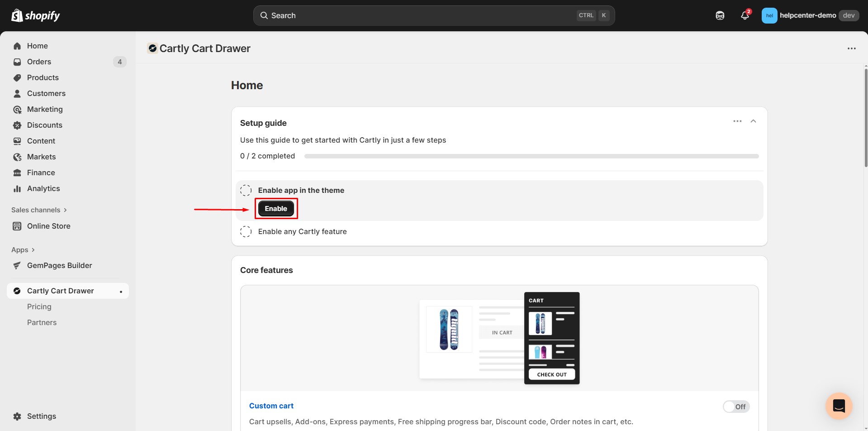Mark 'Enable app in the theme' step complete
This screenshot has width=868, height=431.
246,190
